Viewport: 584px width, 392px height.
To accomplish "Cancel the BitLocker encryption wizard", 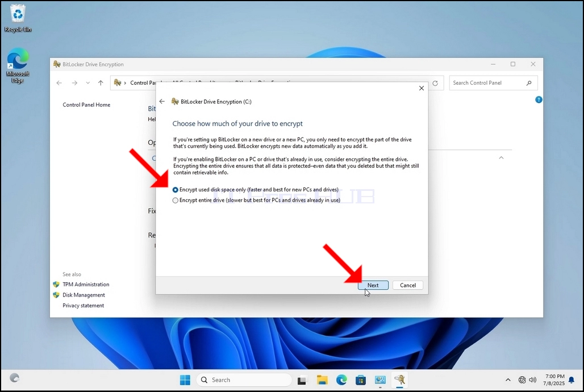I will (408, 285).
